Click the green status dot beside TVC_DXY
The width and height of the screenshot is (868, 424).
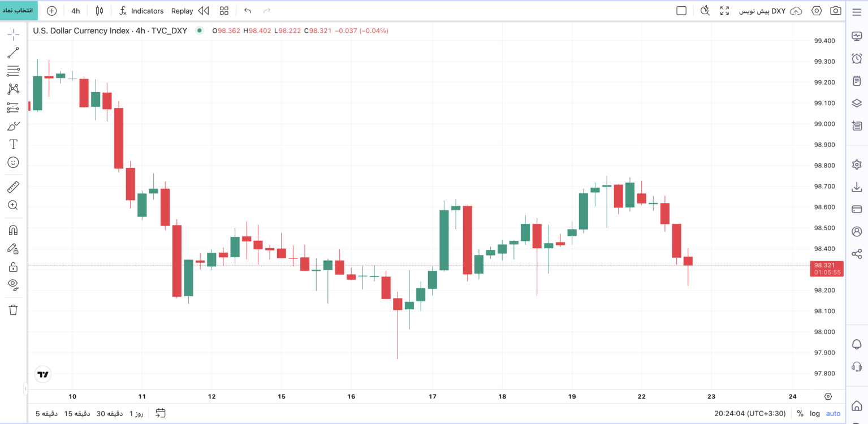(199, 31)
